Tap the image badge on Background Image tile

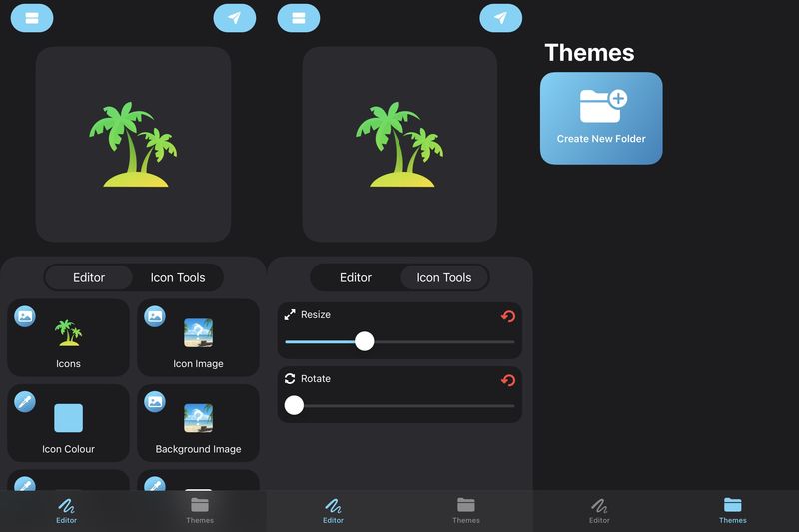tap(155, 402)
